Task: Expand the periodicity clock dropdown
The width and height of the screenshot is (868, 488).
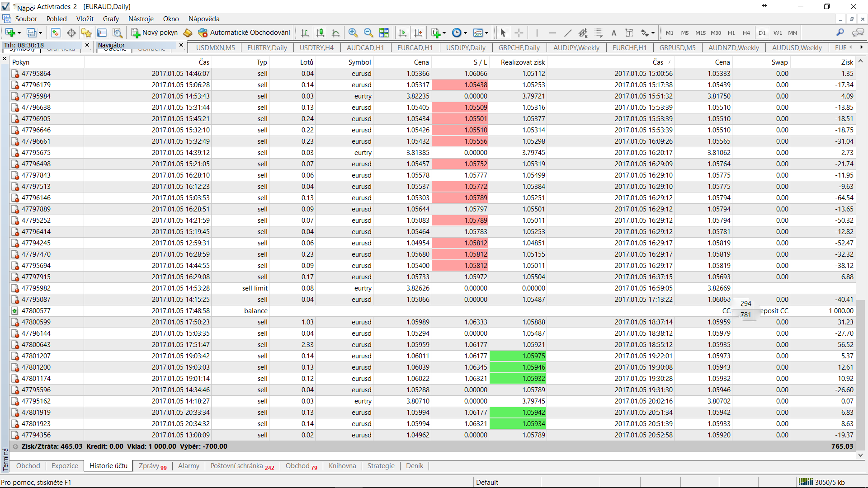Action: pos(465,33)
